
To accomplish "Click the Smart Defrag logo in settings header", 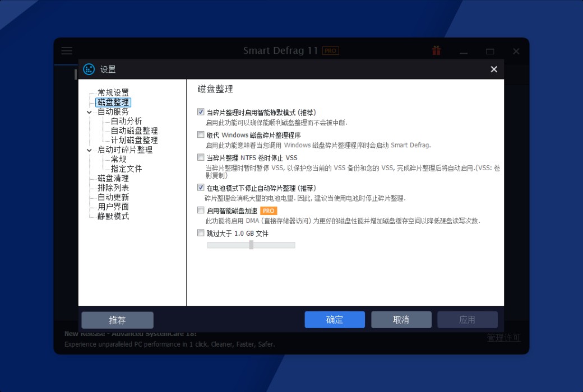I will [x=89, y=69].
